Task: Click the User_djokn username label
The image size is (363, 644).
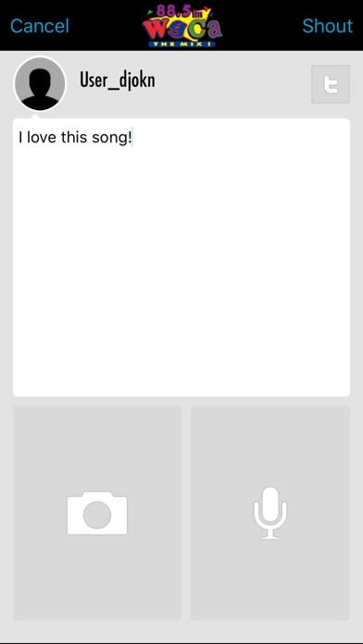Action: tap(118, 80)
